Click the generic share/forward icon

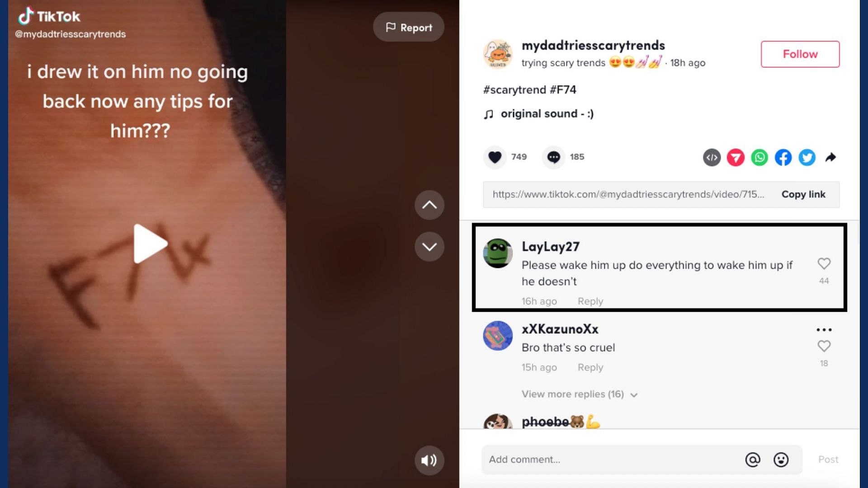[830, 157]
